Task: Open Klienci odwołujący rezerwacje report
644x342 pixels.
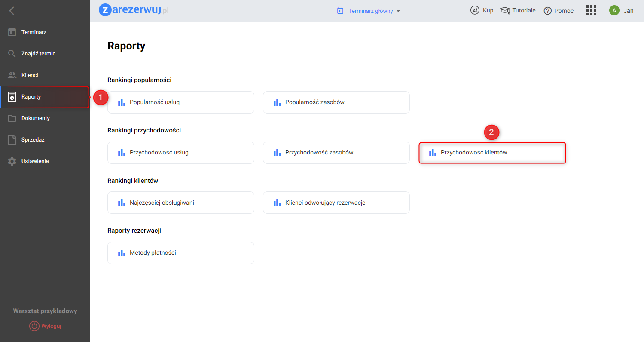Action: (336, 203)
